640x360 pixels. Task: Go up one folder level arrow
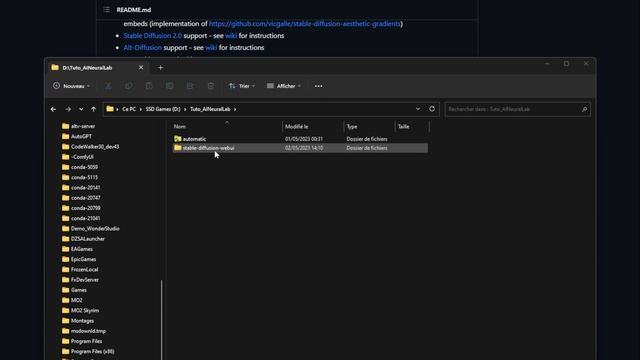pos(93,109)
